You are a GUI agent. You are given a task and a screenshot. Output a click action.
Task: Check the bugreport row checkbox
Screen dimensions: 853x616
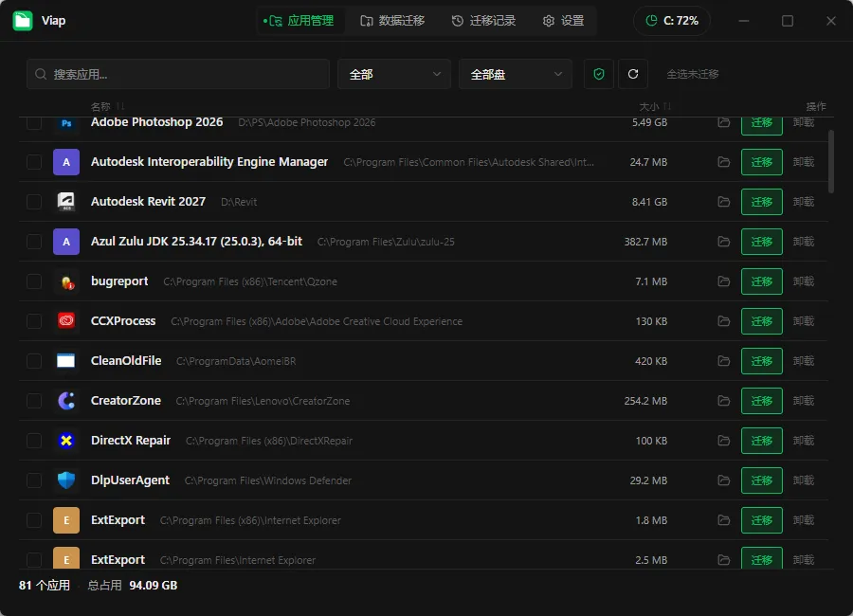pyautogui.click(x=34, y=281)
